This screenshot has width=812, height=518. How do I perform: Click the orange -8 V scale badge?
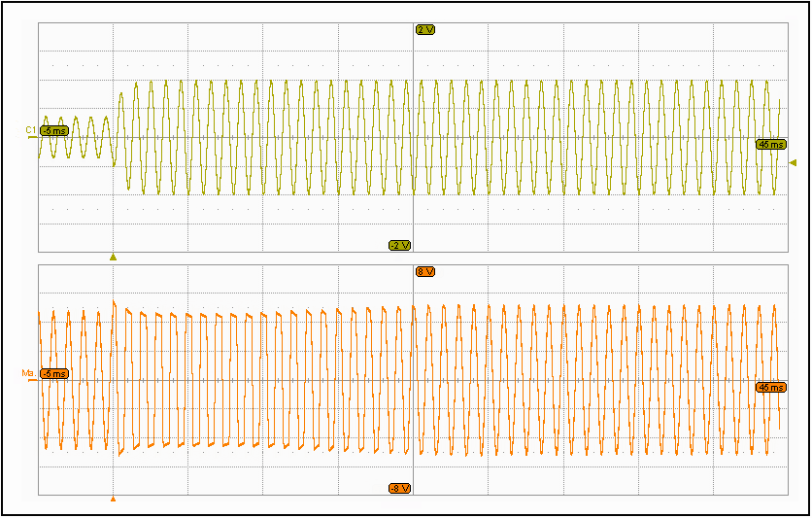pyautogui.click(x=399, y=488)
